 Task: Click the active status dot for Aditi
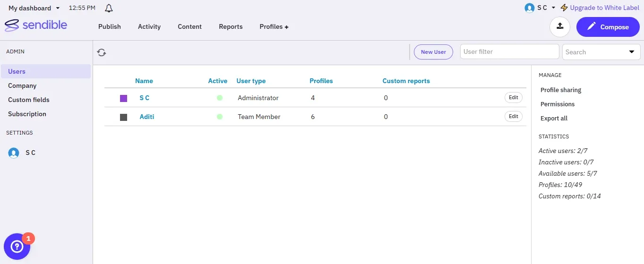(x=220, y=117)
